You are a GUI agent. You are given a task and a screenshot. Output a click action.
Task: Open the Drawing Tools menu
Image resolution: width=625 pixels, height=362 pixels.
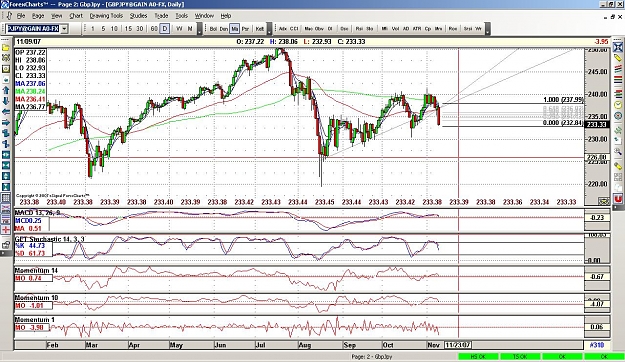106,16
